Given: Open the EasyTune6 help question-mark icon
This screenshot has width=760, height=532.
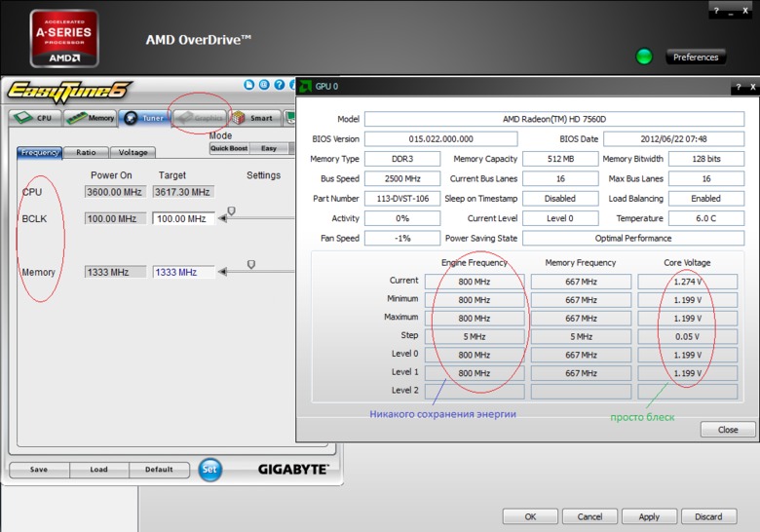Looking at the screenshot, I should coord(280,85).
